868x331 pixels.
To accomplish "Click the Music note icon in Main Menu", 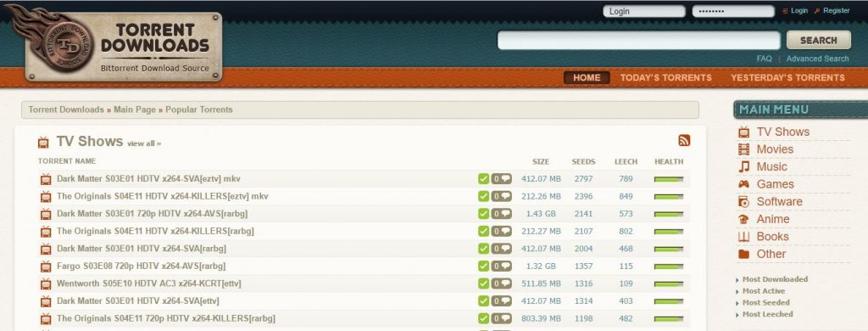I will click(x=744, y=167).
